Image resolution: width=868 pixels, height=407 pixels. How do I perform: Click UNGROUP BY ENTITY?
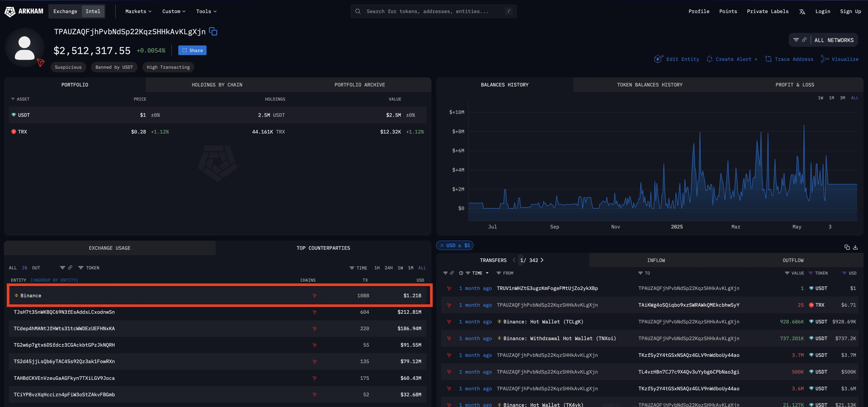coord(54,280)
